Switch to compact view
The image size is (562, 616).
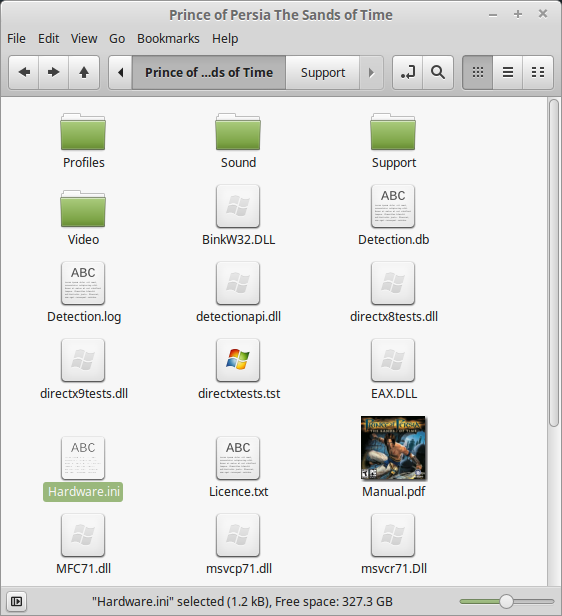tap(538, 72)
